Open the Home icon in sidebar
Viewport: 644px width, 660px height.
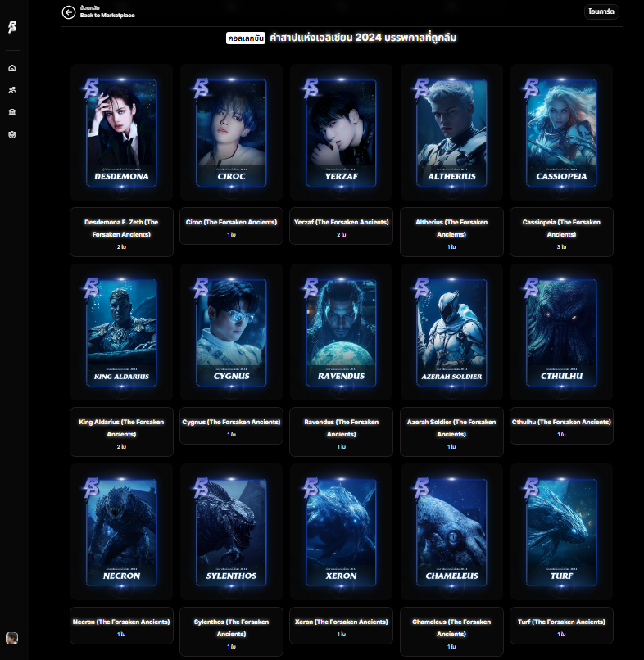coord(12,68)
